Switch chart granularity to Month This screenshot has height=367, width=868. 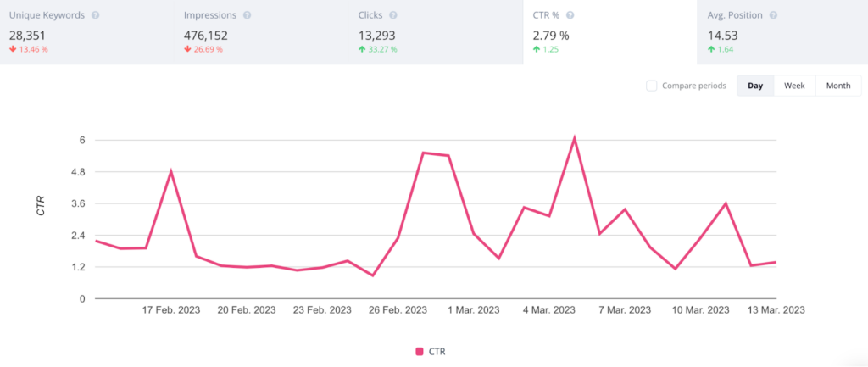tap(838, 86)
